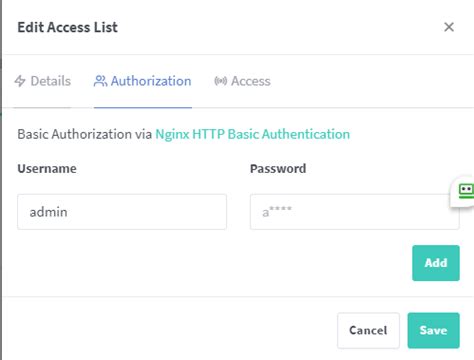The height and width of the screenshot is (360, 474).
Task: Click the Password field label
Action: click(278, 169)
